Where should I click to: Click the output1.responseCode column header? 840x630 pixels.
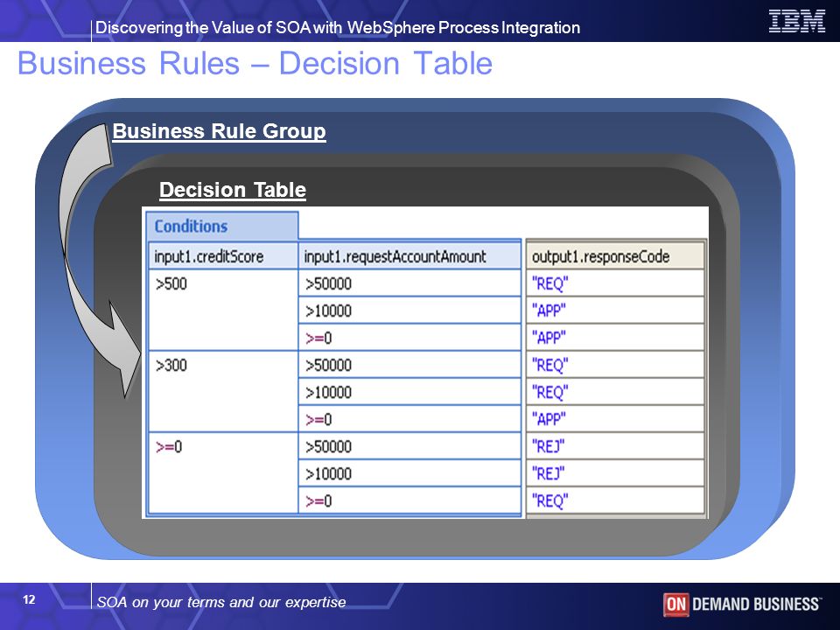click(x=615, y=256)
